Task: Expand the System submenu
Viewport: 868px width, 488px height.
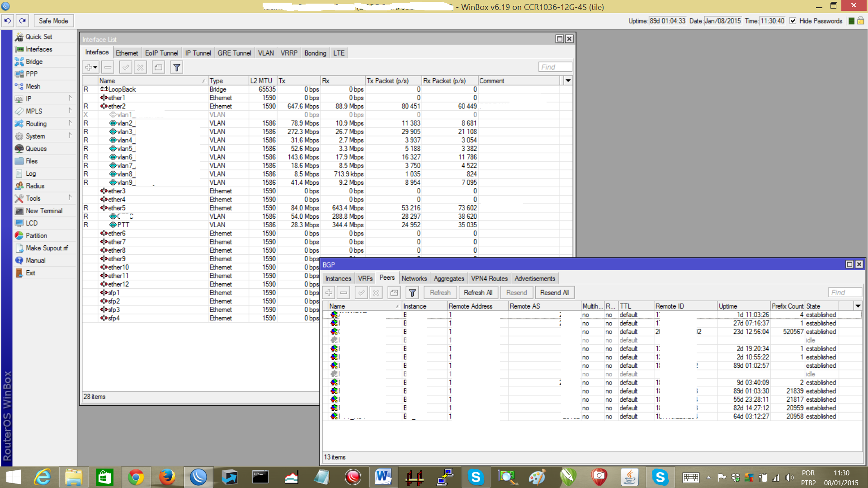Action: click(45, 136)
